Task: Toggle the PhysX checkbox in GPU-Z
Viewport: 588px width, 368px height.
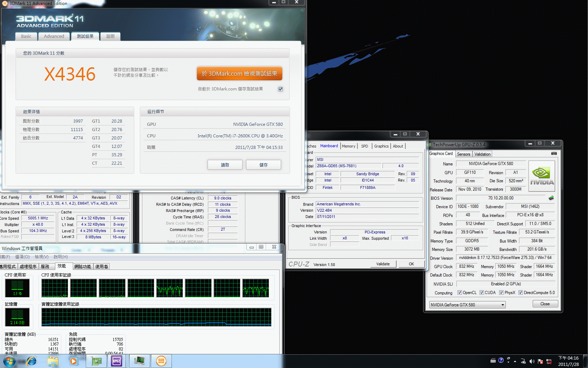Action: click(x=501, y=293)
